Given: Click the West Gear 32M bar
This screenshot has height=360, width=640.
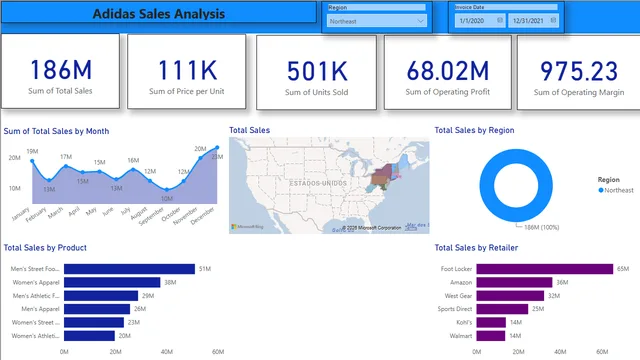Looking at the screenshot, I should (x=510, y=296).
